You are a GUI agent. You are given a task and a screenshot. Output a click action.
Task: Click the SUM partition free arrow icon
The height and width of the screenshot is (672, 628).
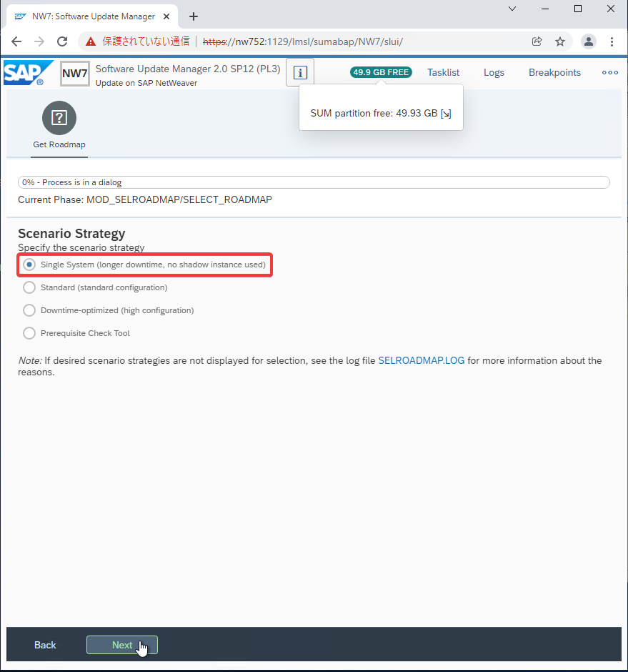[x=446, y=114]
